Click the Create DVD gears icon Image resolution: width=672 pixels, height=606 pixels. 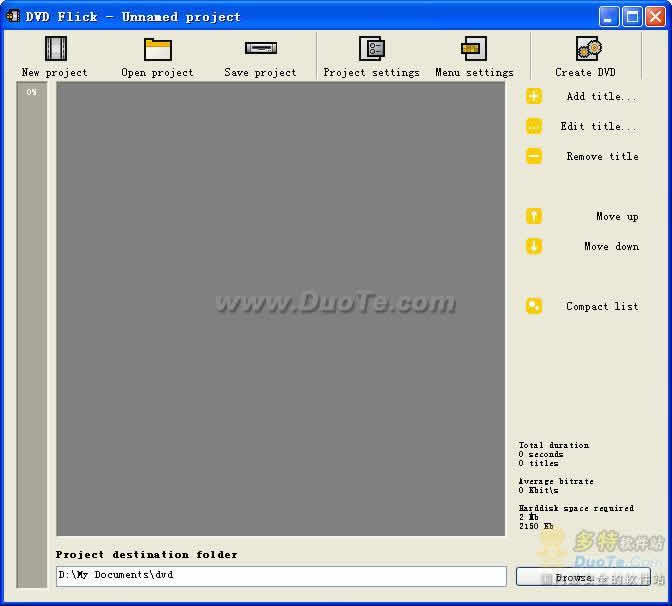point(588,48)
